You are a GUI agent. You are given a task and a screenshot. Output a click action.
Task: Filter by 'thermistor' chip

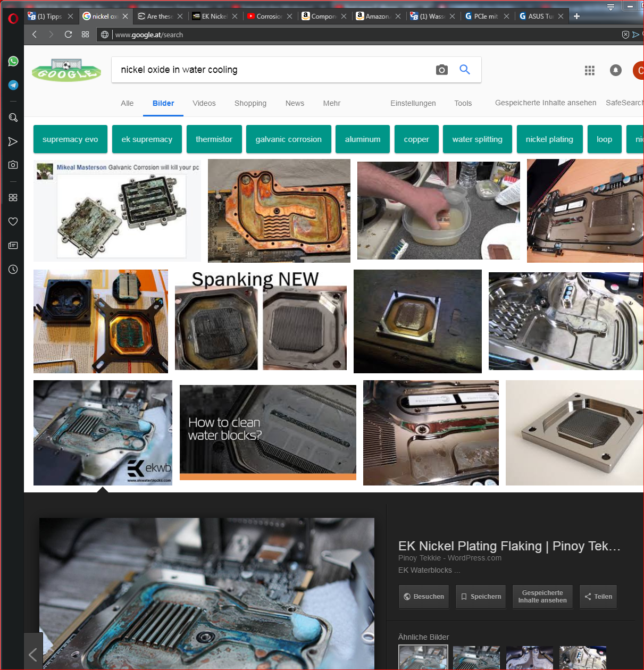tap(214, 139)
